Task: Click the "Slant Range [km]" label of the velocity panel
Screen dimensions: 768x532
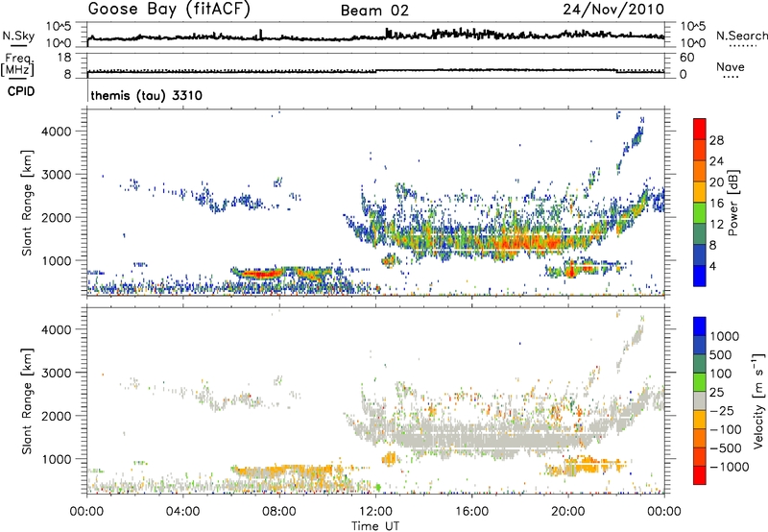Action: point(27,401)
